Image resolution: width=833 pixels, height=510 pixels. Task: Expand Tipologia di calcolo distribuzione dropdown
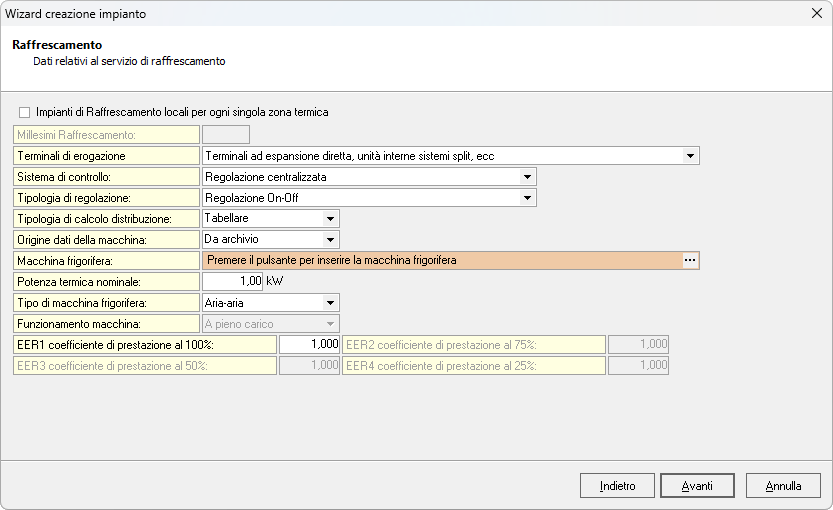click(x=329, y=218)
